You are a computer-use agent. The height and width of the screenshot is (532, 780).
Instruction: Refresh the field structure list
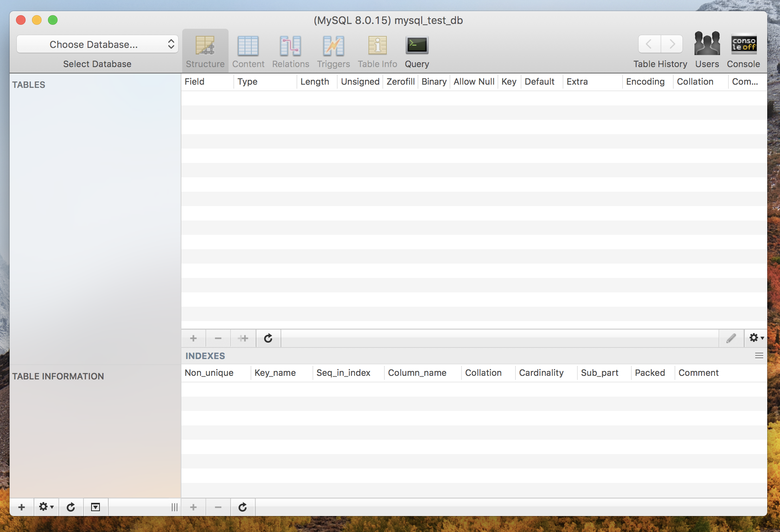click(x=268, y=338)
